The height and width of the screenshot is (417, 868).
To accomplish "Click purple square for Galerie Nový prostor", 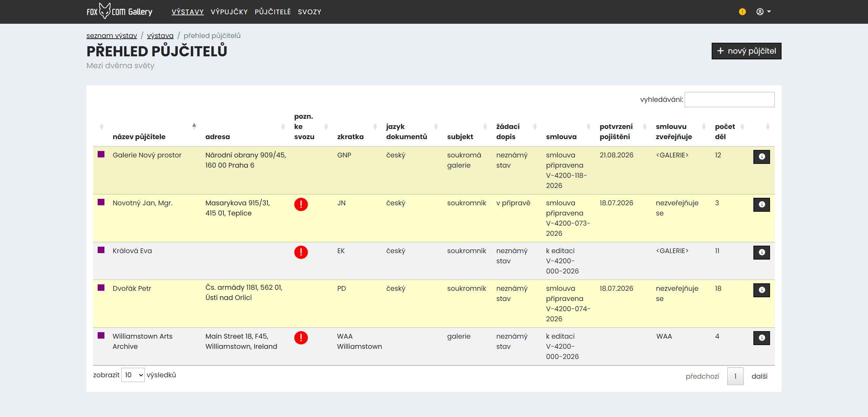I will click(101, 154).
